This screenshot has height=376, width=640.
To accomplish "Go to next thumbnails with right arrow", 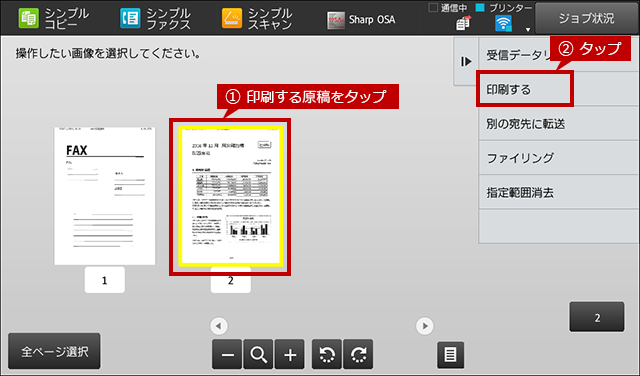I will 424,326.
